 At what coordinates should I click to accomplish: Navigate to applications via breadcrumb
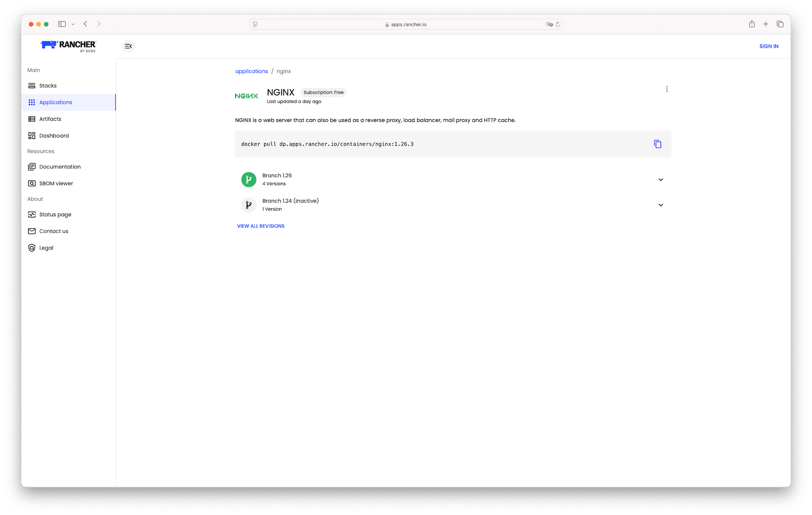251,71
